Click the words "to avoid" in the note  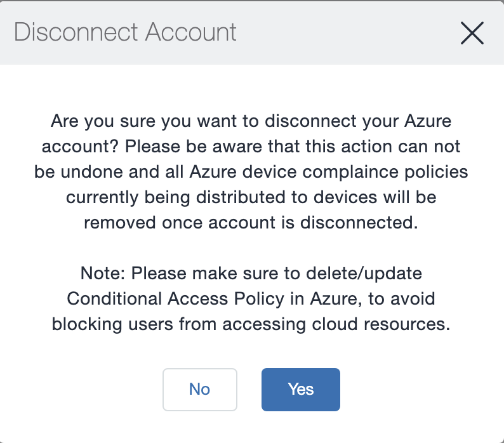pyautogui.click(x=408, y=299)
